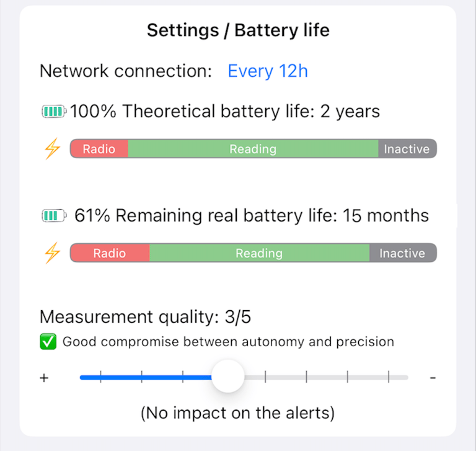Viewport: 476px width, 451px height.
Task: Click the full battery icon beside 100%
Action: click(x=54, y=111)
